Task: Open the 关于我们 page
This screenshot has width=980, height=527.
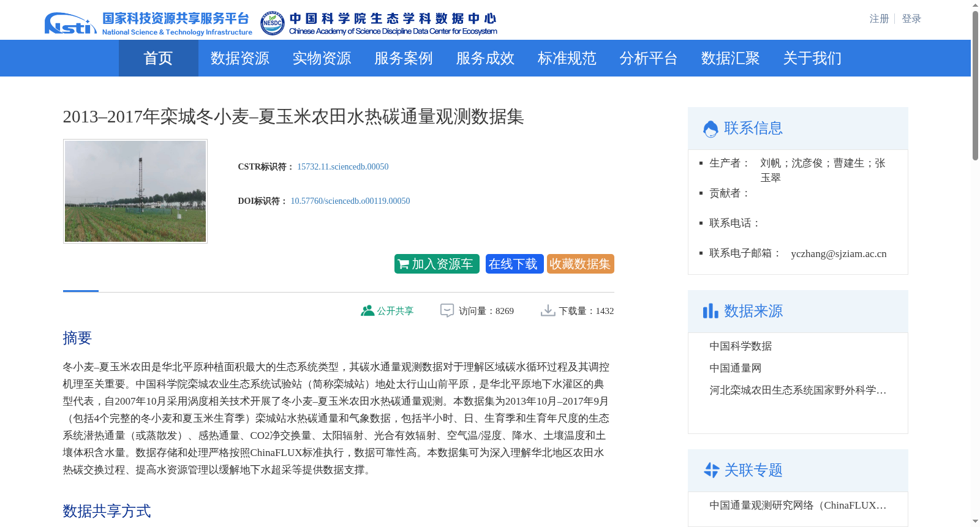Action: (812, 58)
